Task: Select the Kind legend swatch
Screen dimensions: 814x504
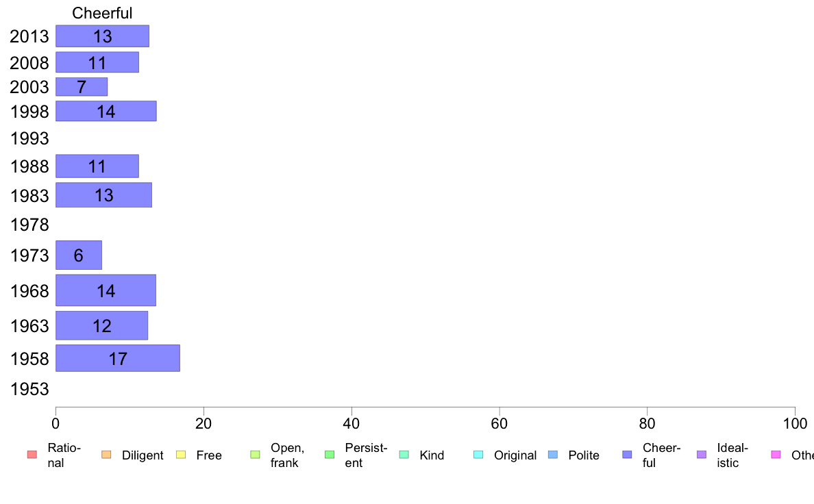Action: (404, 455)
